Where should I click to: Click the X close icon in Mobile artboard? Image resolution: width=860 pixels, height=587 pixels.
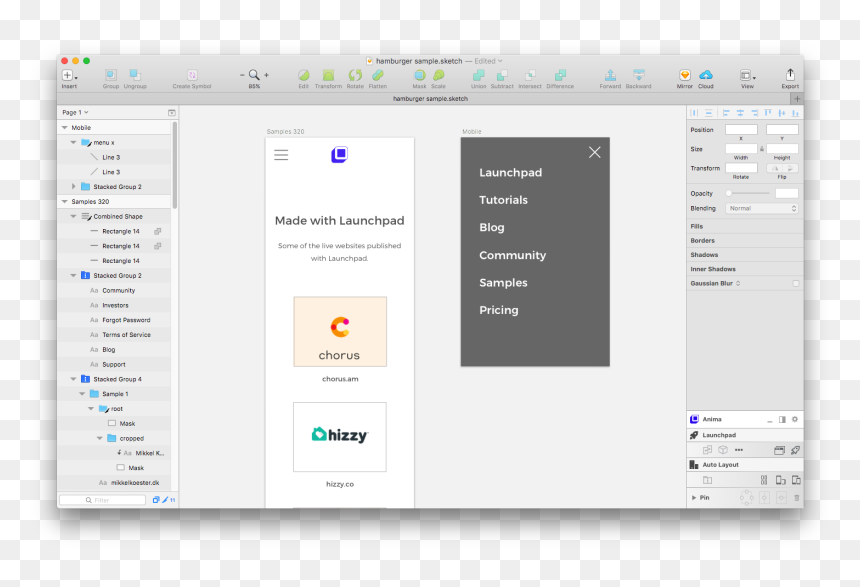tap(595, 153)
